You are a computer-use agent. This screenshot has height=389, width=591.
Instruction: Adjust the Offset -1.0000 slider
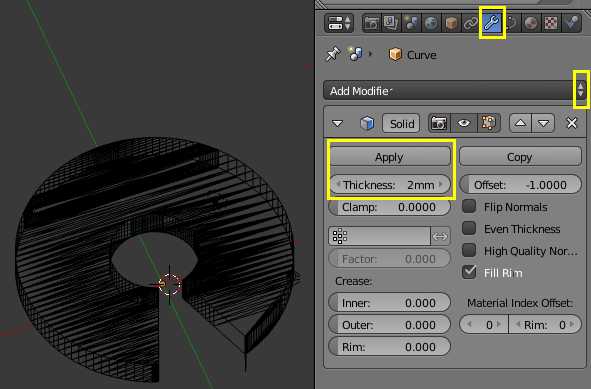click(520, 185)
